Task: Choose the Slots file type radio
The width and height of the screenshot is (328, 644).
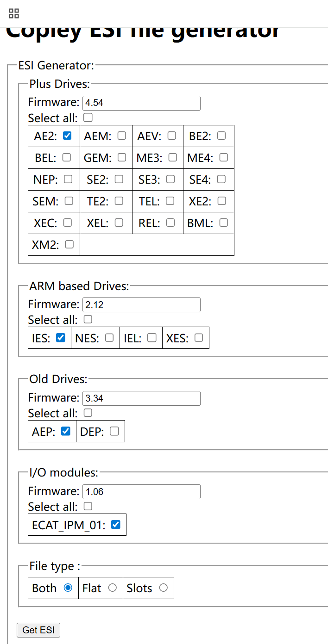Action: click(x=163, y=588)
